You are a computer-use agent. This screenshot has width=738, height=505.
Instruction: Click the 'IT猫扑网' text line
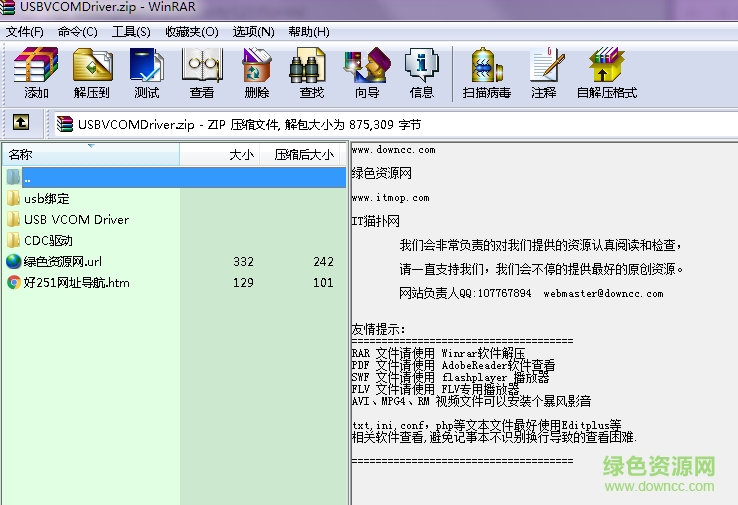pos(376,221)
